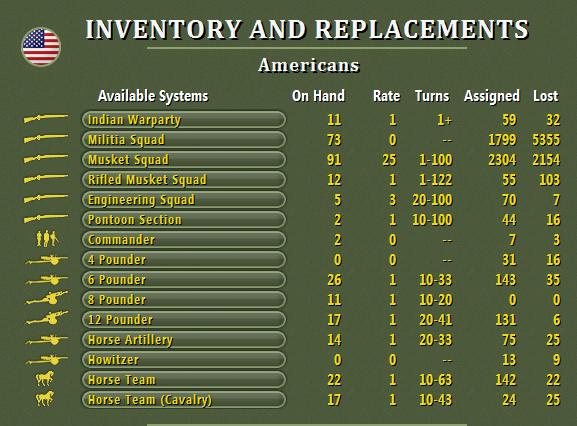Open the Musket Squad entry
Viewport: 577px width, 426px height.
pos(184,160)
